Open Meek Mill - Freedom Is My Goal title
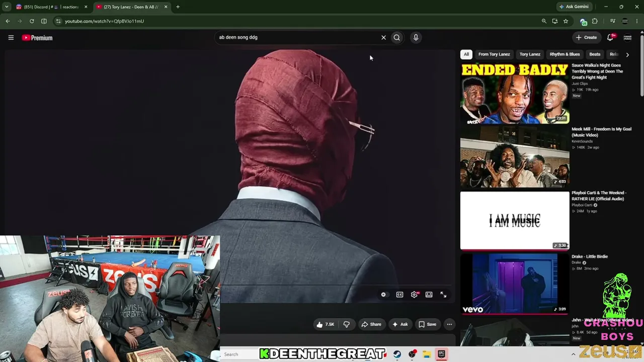 click(x=601, y=132)
